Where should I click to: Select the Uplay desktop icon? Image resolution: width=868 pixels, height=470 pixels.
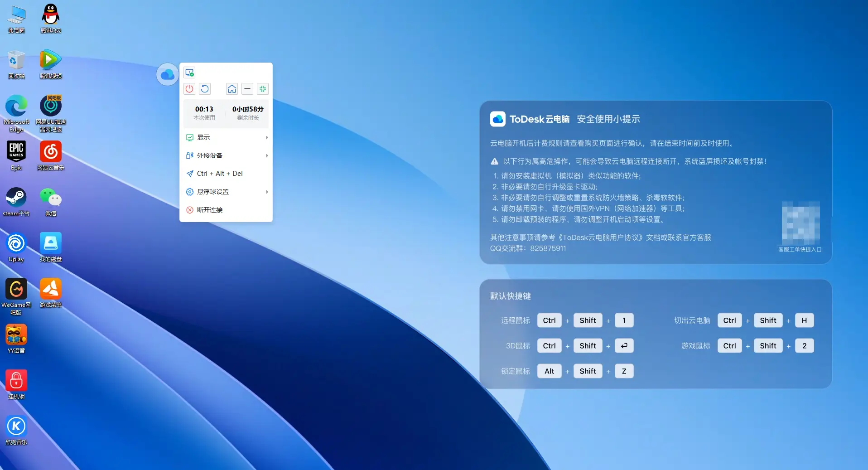tap(16, 248)
